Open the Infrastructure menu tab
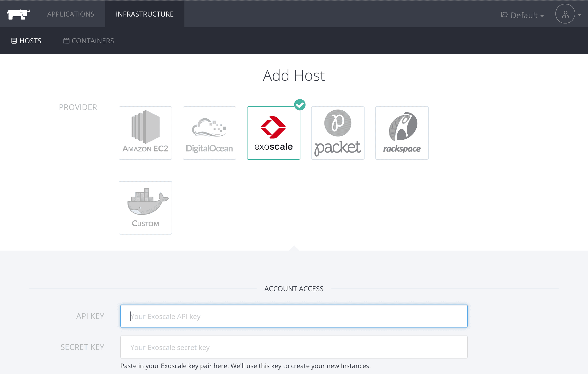The image size is (588, 374). 145,14
